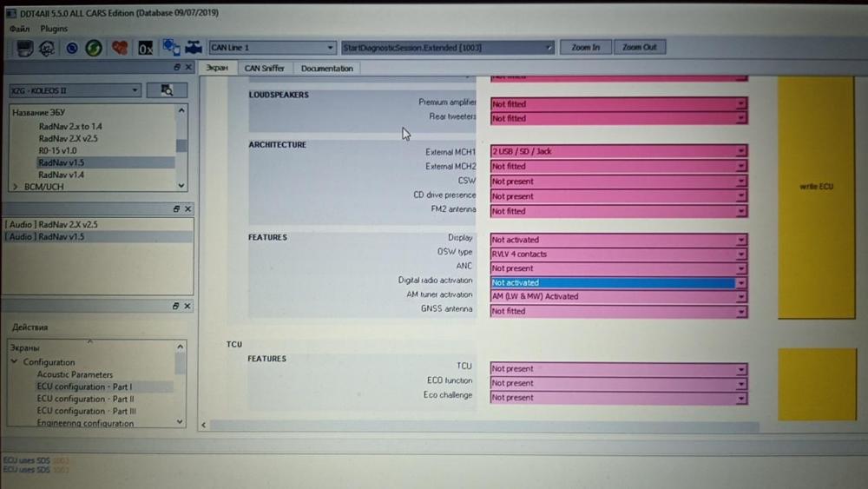
Task: Open Acoustic Parameters screen
Action: click(75, 374)
